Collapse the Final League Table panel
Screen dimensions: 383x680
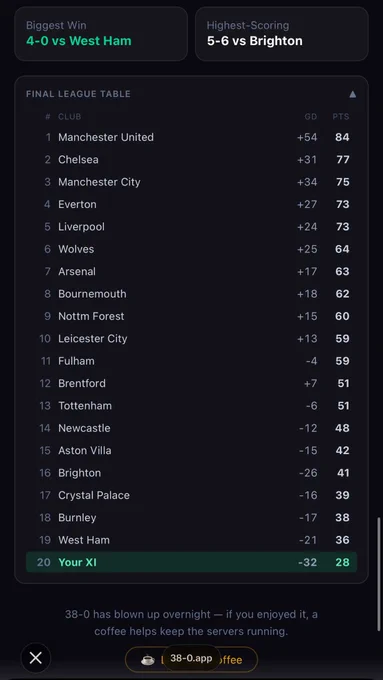[x=353, y=94]
